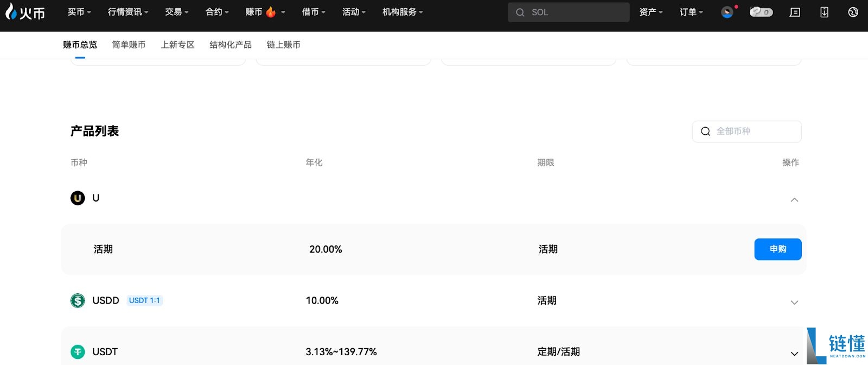Click the 活期 term in USDD row
The height and width of the screenshot is (365, 868).
tap(547, 300)
